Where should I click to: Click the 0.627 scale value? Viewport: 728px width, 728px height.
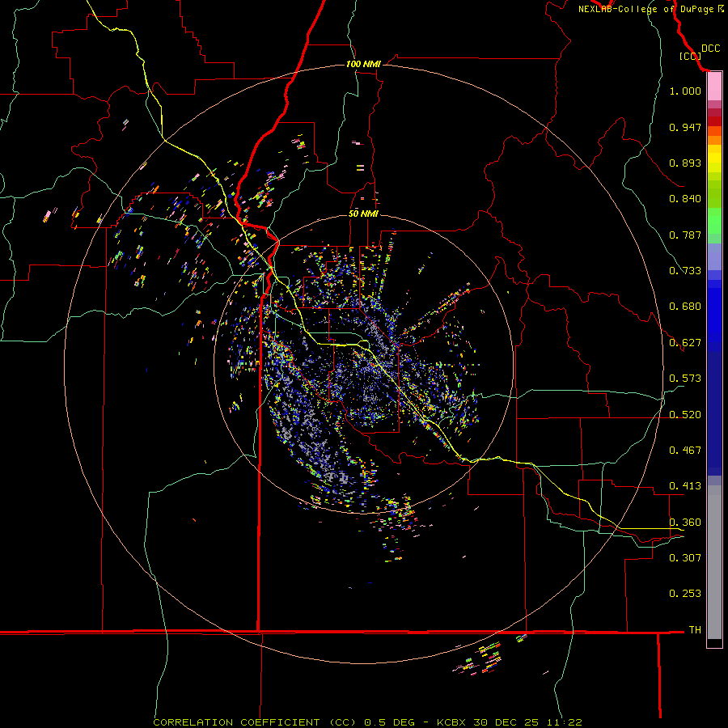click(685, 343)
